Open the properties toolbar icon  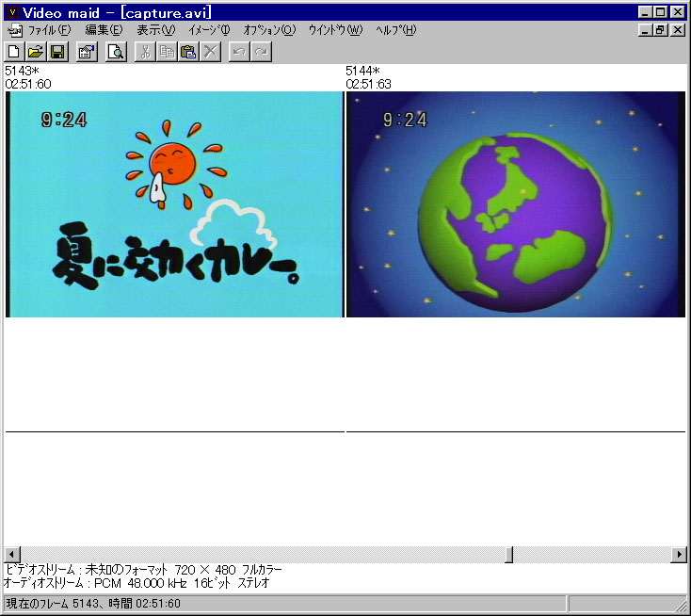tap(86, 51)
